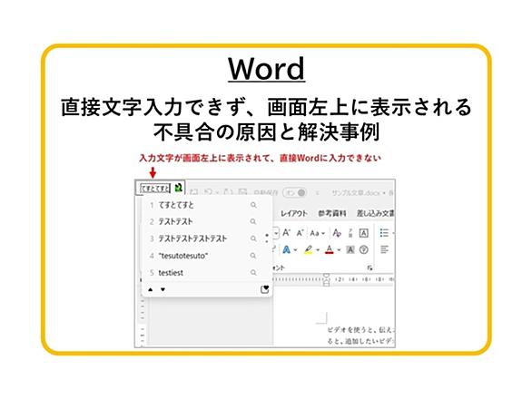Search icon next to "tesutotesuto" candidate
Viewport: 532px width, 399px height.
click(x=253, y=256)
